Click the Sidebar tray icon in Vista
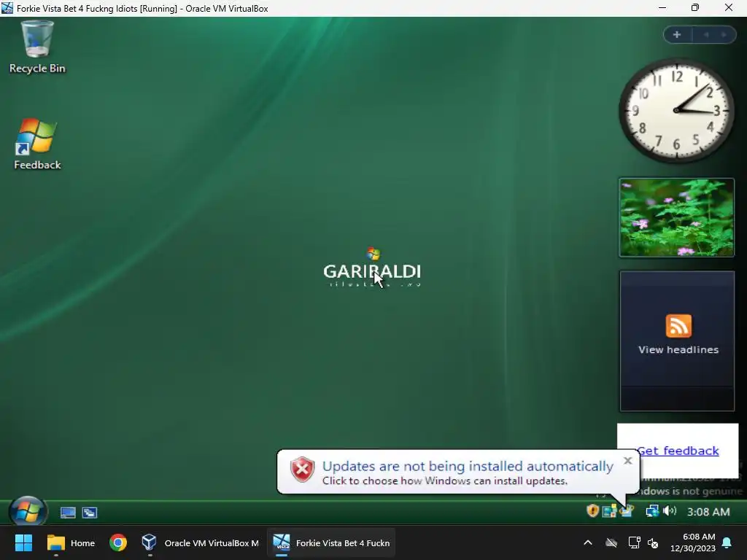The height and width of the screenshot is (560, 747). (x=609, y=511)
